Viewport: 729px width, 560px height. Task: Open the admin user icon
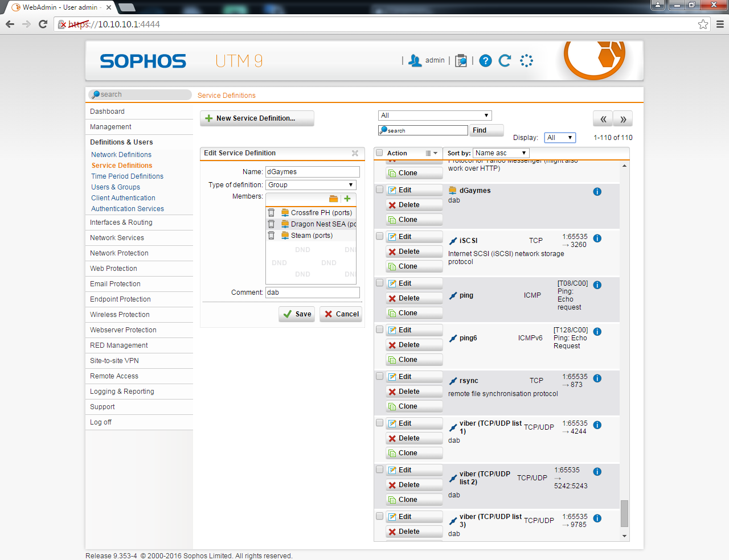point(415,60)
